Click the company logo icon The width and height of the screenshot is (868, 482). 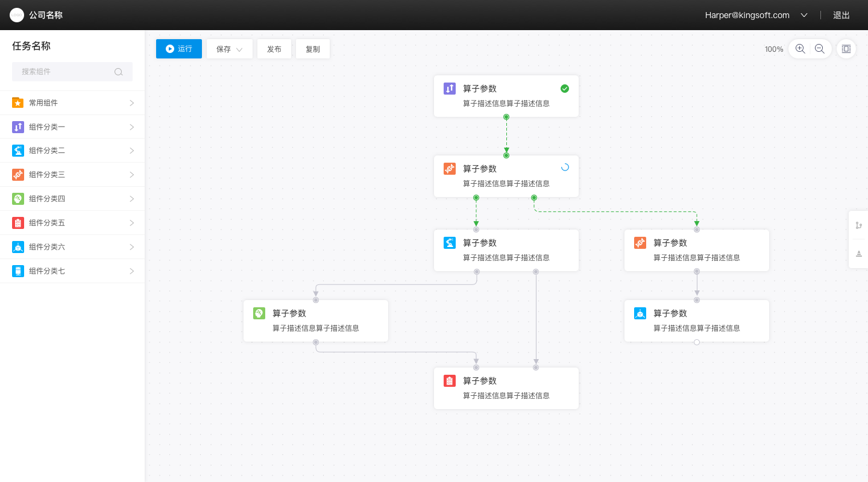tap(17, 15)
